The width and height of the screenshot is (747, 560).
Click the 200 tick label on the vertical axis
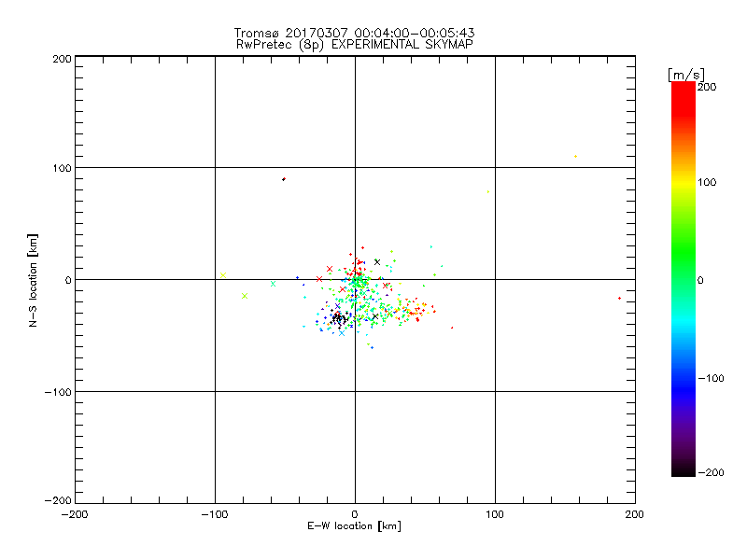click(x=62, y=58)
